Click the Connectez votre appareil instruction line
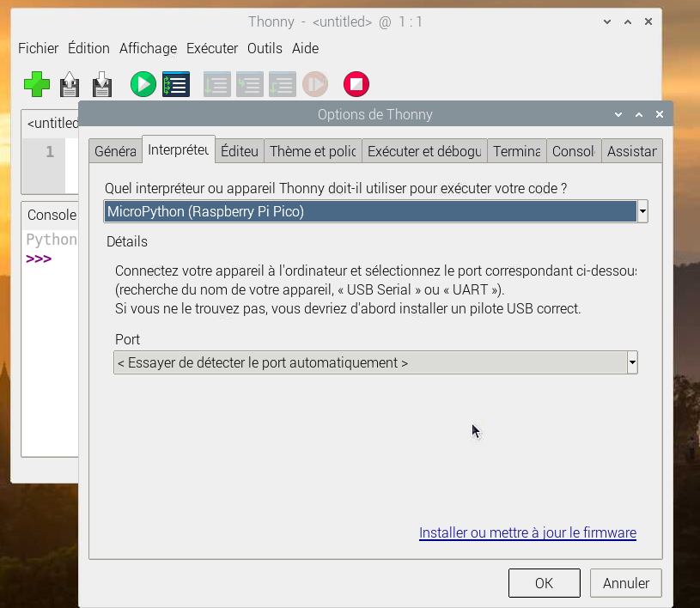Screen dimensions: 700x608 point(376,271)
